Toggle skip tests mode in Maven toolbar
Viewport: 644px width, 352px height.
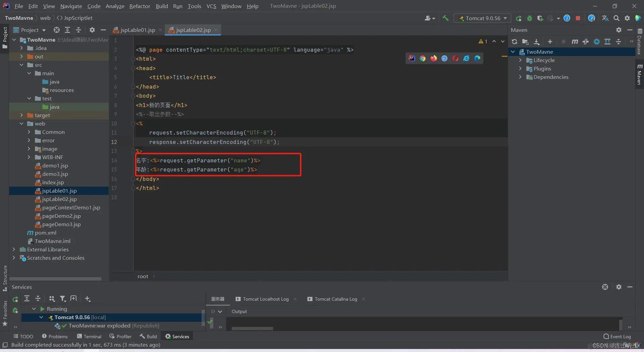(x=597, y=42)
